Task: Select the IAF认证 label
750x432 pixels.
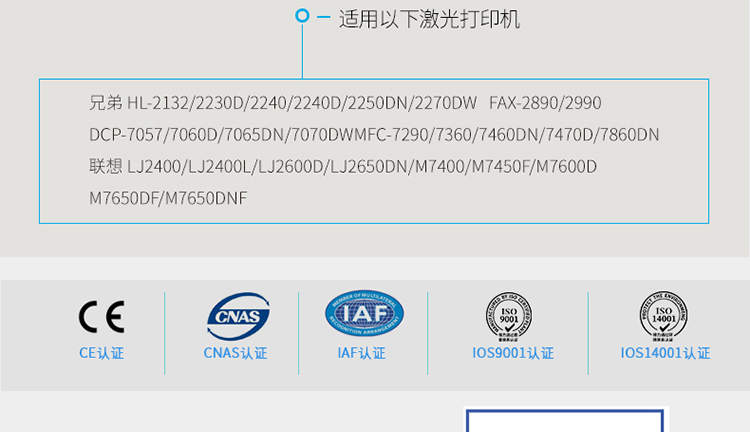Action: point(361,353)
